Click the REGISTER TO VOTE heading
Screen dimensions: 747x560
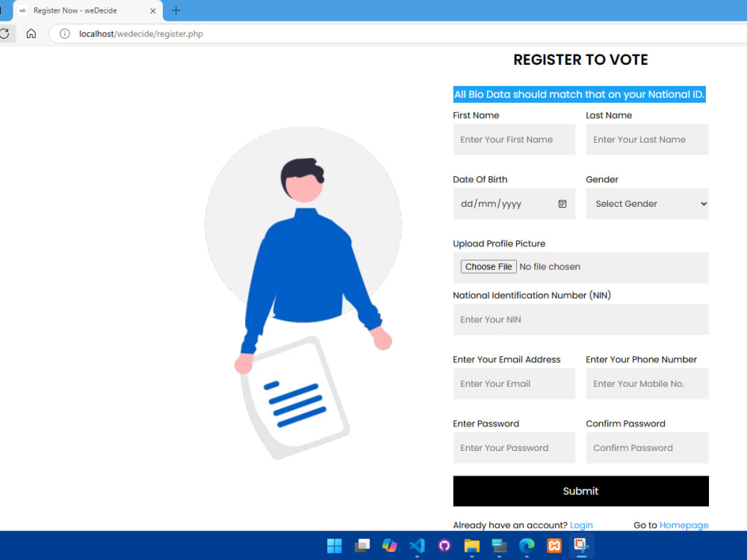(x=580, y=60)
